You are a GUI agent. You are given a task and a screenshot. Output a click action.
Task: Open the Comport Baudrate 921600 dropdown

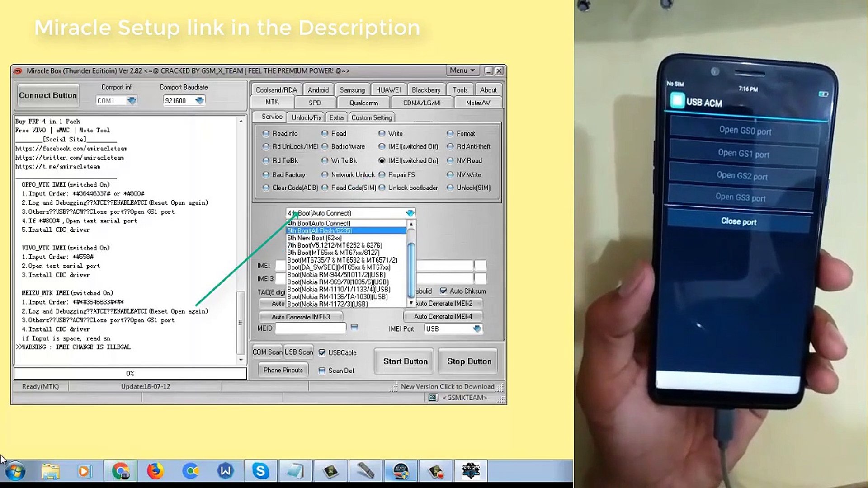coord(201,100)
